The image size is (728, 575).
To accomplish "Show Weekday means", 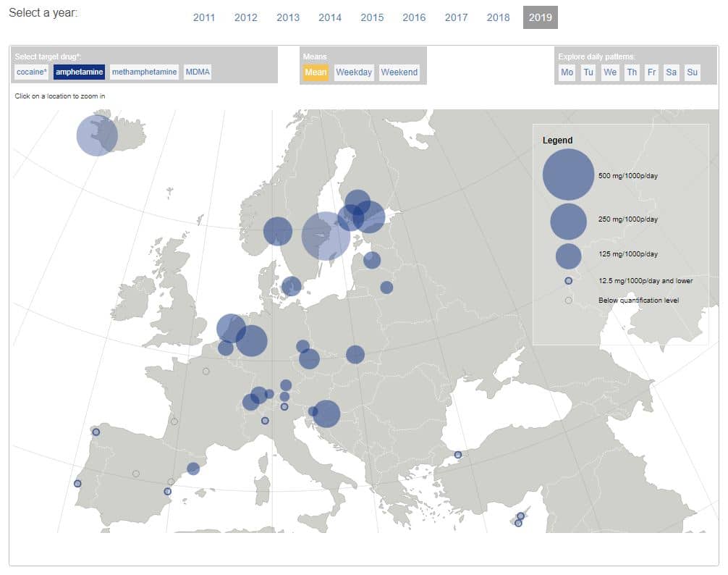I will point(354,72).
